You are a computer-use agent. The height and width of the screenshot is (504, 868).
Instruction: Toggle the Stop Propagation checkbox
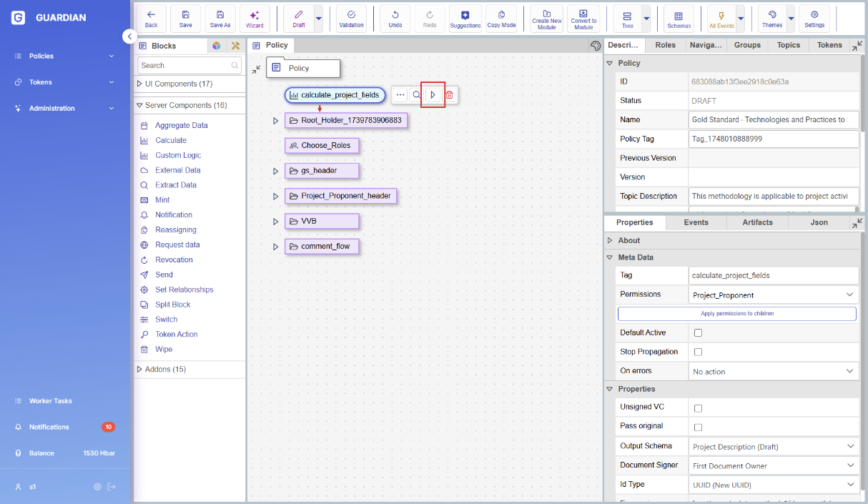click(x=698, y=352)
